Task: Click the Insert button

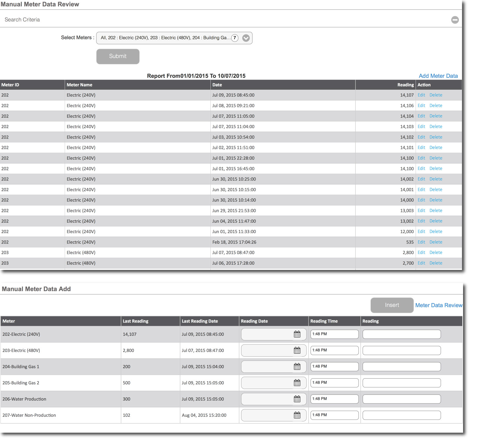Action: tap(392, 305)
